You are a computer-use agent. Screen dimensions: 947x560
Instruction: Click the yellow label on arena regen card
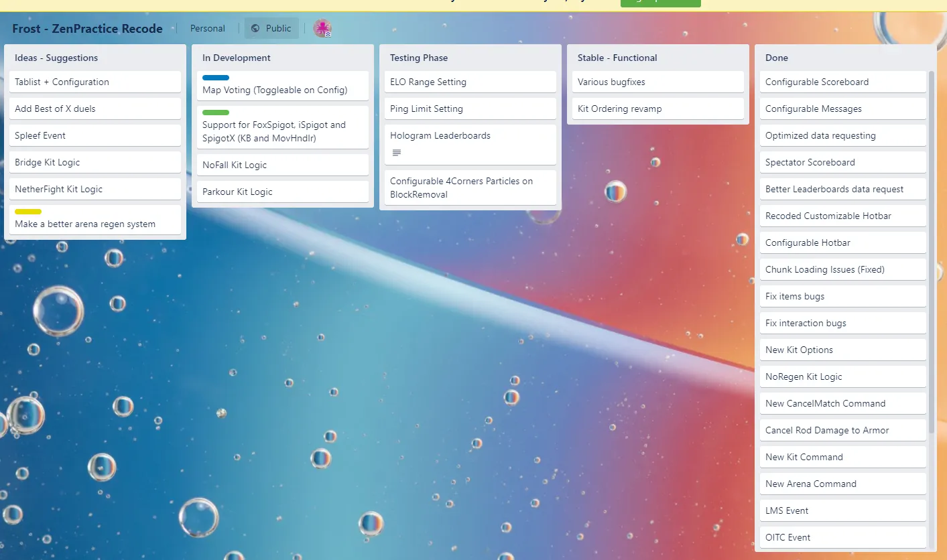(28, 212)
